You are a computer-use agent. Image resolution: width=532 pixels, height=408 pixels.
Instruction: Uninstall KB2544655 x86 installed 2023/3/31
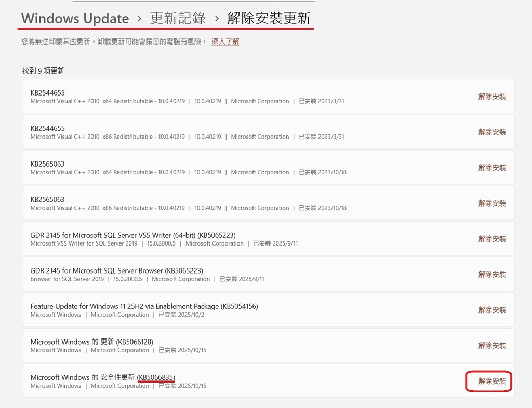492,132
